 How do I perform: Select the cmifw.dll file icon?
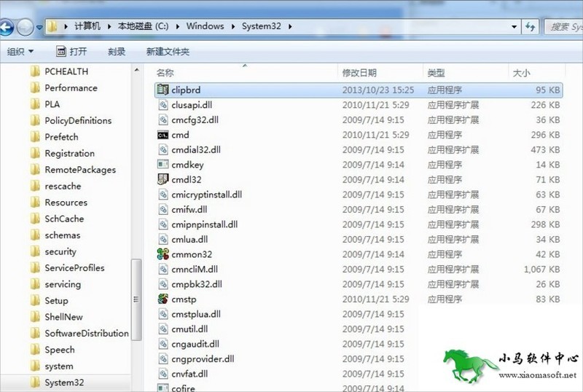[163, 209]
